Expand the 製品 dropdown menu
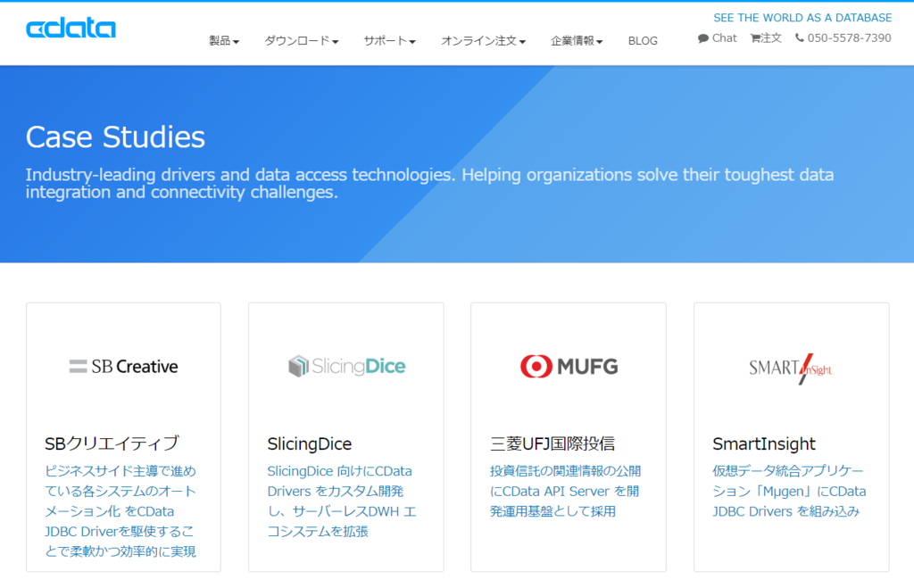Screen dimensions: 914x588 (x=224, y=41)
